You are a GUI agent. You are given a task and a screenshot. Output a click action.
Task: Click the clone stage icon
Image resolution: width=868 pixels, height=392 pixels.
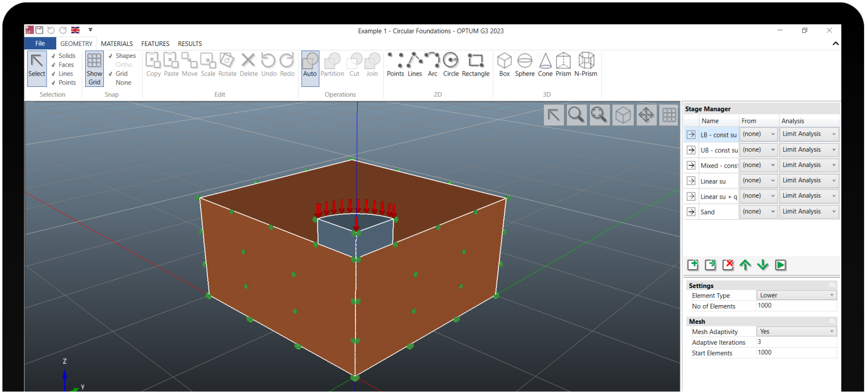click(711, 265)
